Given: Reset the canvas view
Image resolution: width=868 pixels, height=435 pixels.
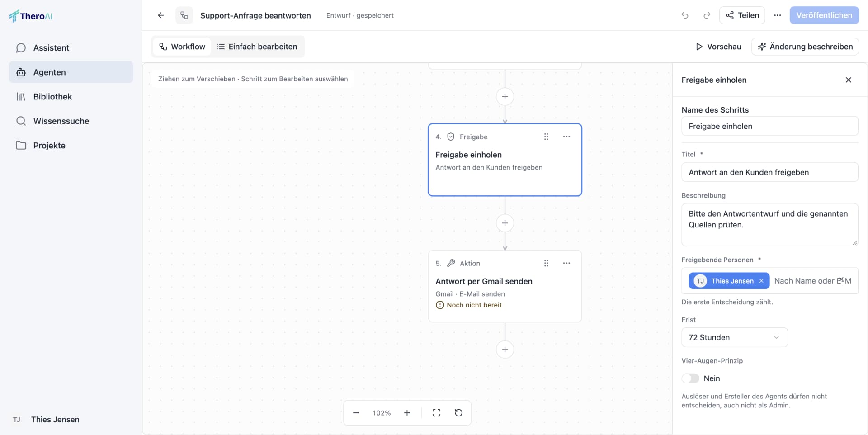Looking at the screenshot, I should click(458, 413).
